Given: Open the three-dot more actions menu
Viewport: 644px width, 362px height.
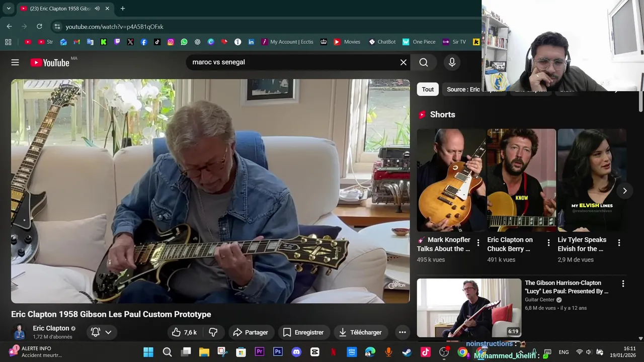Looking at the screenshot, I should click(402, 332).
